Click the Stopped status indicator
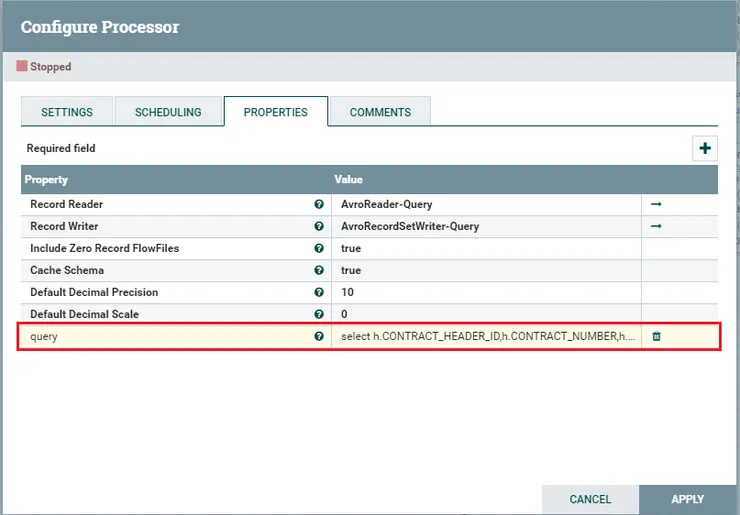 [x=44, y=66]
